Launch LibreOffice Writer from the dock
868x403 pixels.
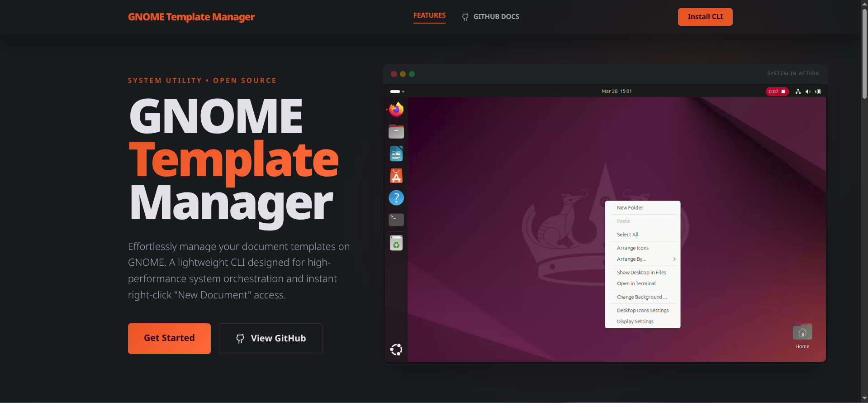[396, 154]
